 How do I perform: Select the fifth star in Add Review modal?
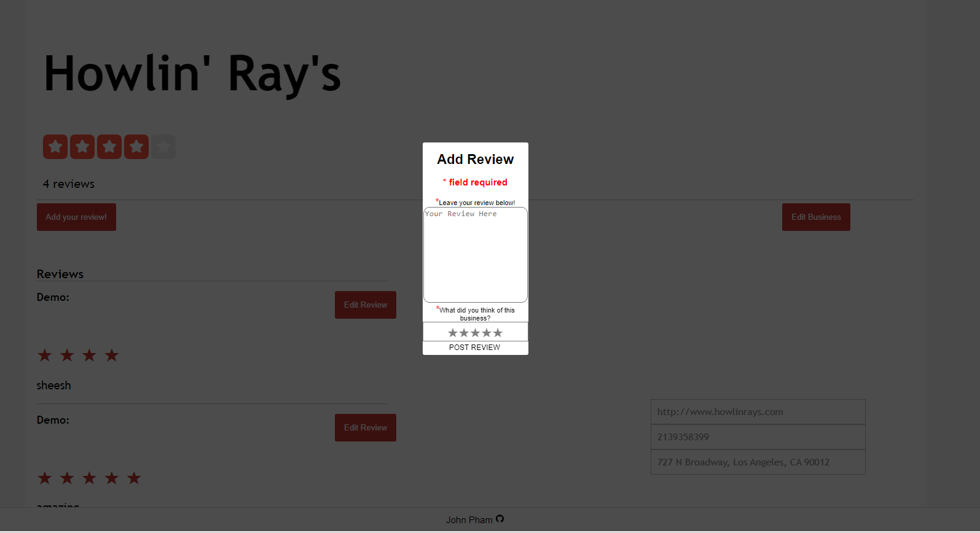(x=498, y=333)
